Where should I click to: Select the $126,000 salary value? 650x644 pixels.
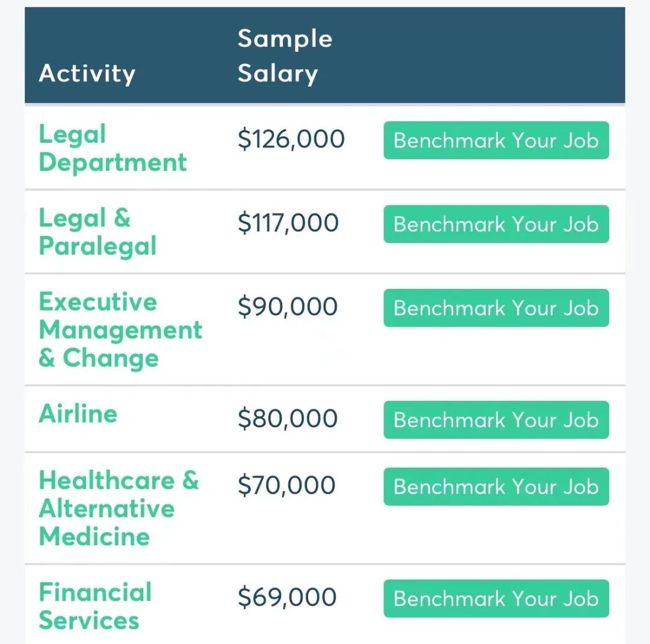click(x=291, y=139)
